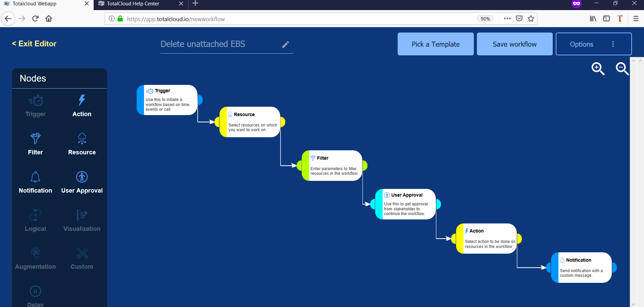Click the canvas scrollbar up arrow
644x307 pixels.
point(633,61)
